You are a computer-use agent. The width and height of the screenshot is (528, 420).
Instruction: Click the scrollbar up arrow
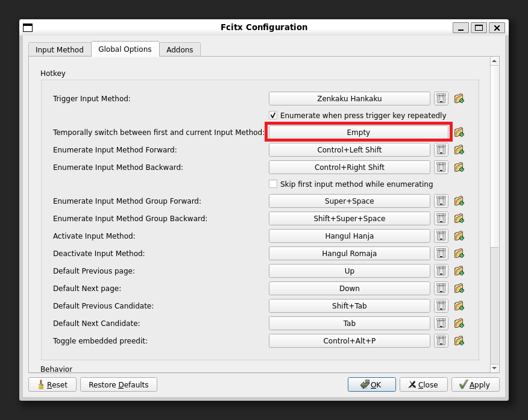tap(494, 61)
